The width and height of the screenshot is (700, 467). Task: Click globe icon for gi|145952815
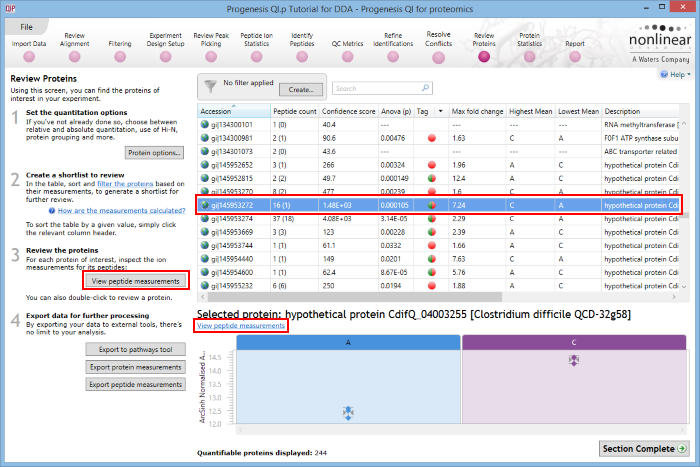click(204, 178)
